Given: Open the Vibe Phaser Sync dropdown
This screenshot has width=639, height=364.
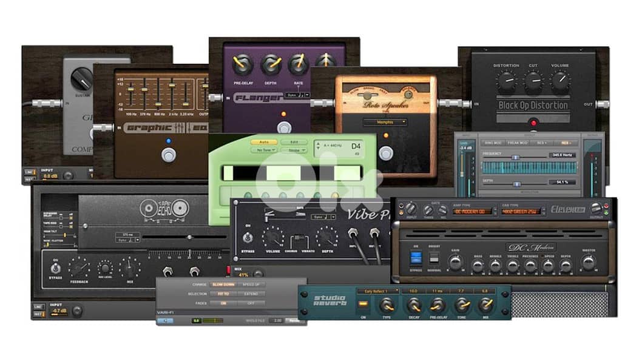Looking at the screenshot, I should (x=323, y=217).
